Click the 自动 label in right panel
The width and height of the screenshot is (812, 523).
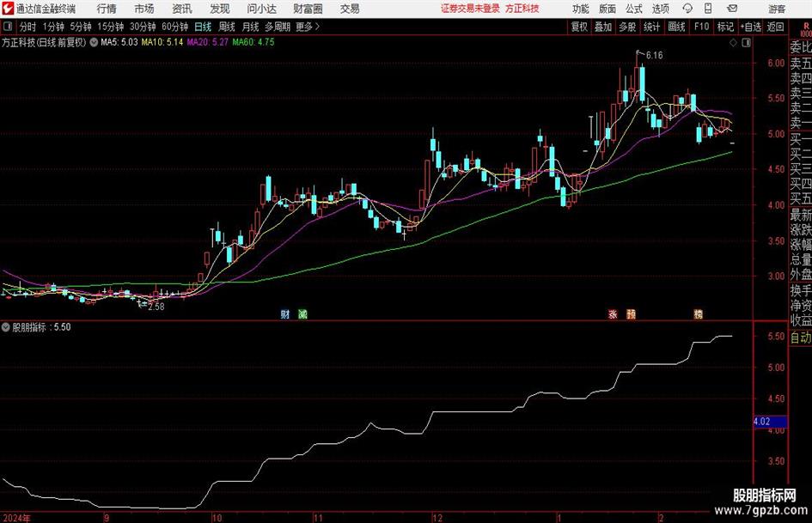pyautogui.click(x=801, y=338)
